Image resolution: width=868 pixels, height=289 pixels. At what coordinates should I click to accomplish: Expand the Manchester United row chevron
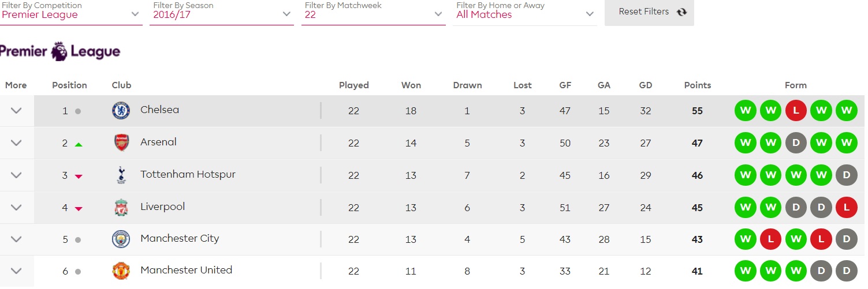click(16, 271)
